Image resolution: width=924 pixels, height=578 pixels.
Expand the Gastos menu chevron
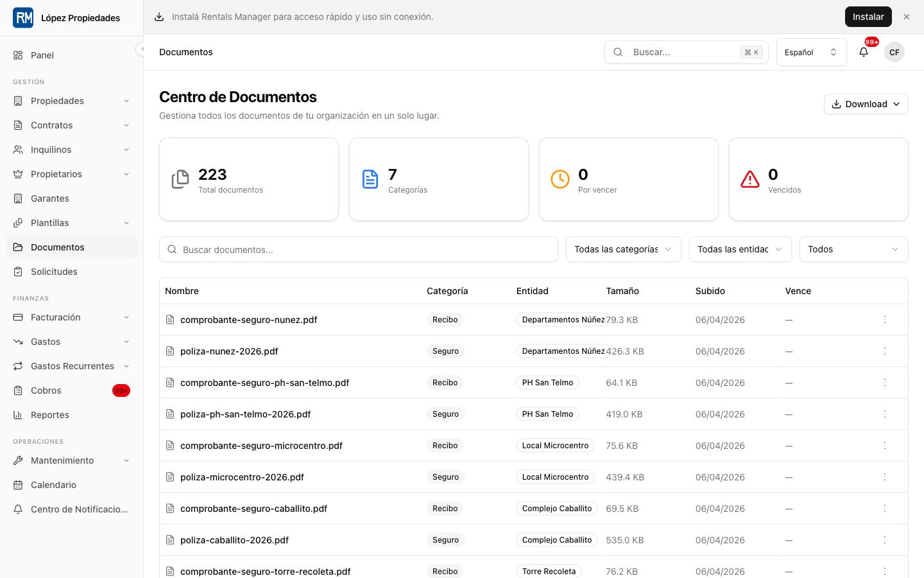pyautogui.click(x=126, y=342)
